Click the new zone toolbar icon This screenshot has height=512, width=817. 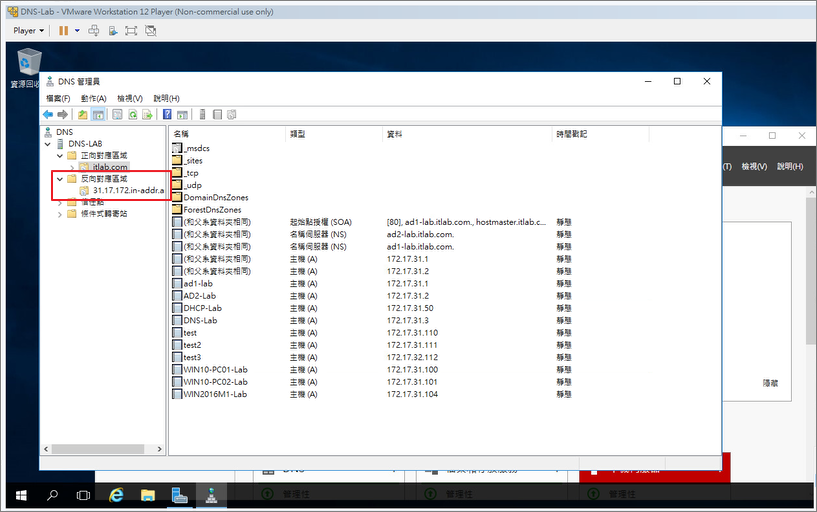pyautogui.click(x=232, y=115)
